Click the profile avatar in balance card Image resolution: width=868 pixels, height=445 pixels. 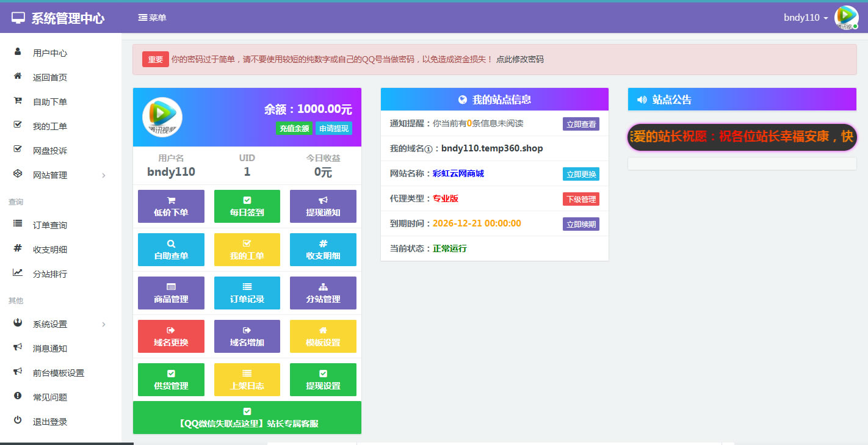tap(162, 117)
